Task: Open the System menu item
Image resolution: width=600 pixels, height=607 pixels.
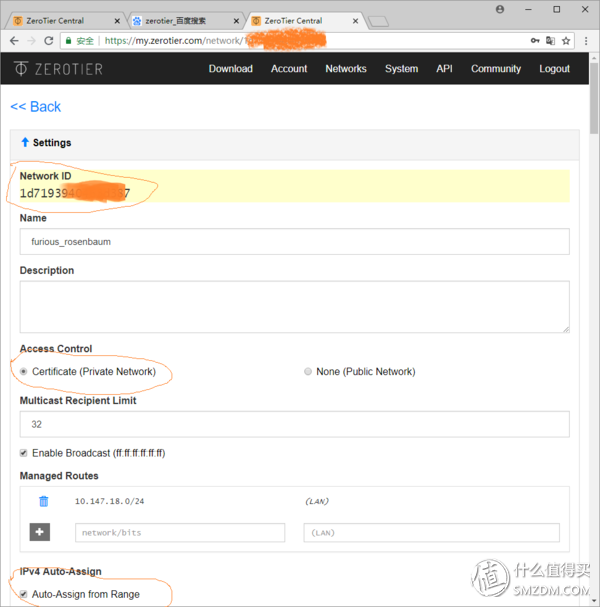Action: [x=401, y=69]
